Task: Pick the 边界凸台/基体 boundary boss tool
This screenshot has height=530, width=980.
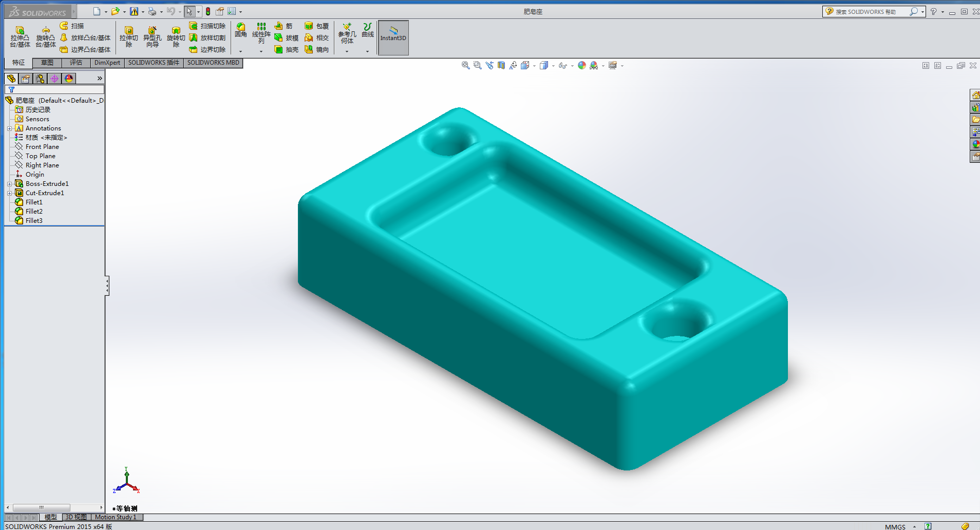Action: 85,49
